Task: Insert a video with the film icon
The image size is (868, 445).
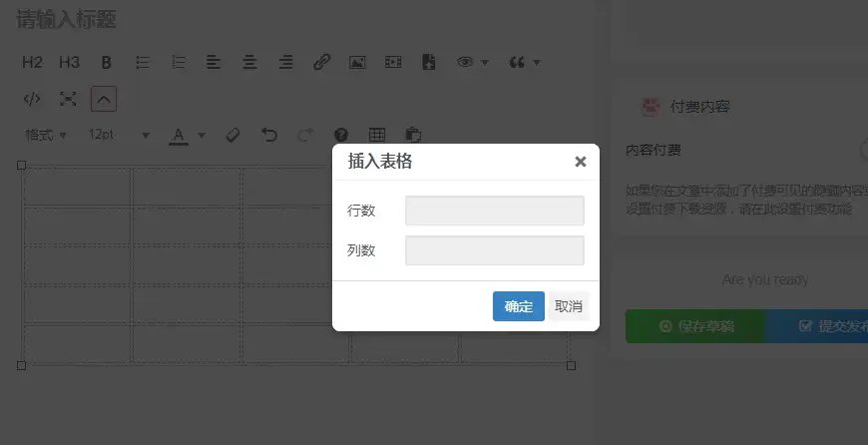Action: 393,63
